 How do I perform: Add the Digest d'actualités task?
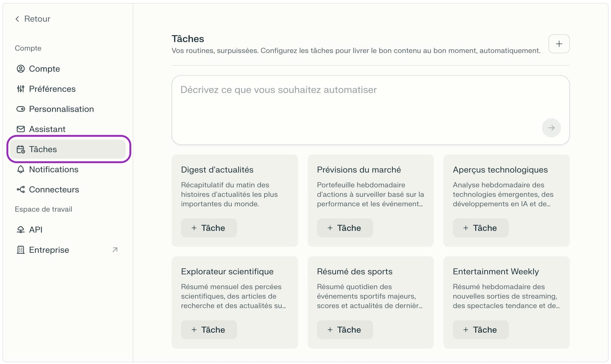(x=209, y=228)
